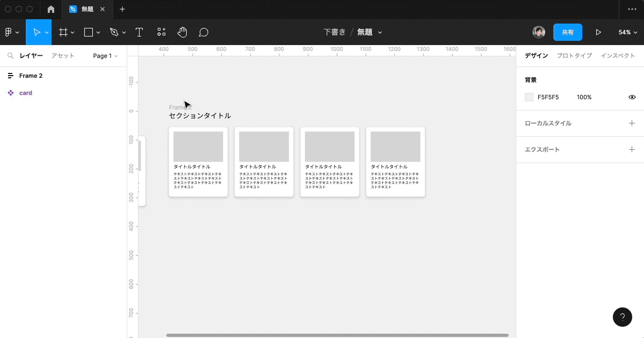Open the comment tool
The width and height of the screenshot is (644, 338).
pyautogui.click(x=203, y=32)
